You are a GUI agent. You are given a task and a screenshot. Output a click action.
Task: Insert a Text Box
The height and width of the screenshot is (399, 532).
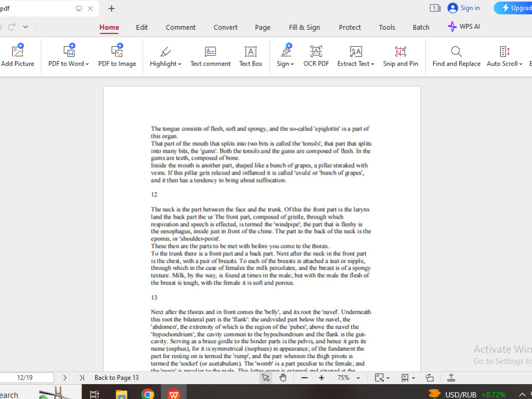pos(250,56)
